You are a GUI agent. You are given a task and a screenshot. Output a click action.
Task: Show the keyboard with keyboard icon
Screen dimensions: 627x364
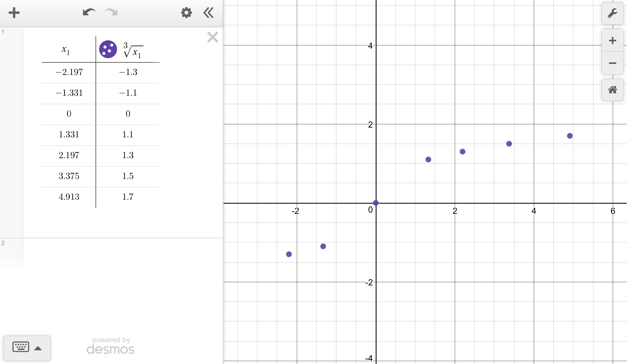tap(21, 347)
